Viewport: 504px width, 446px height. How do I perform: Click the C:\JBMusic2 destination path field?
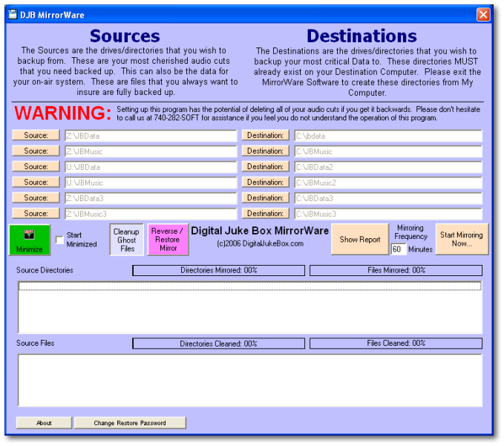[387, 183]
